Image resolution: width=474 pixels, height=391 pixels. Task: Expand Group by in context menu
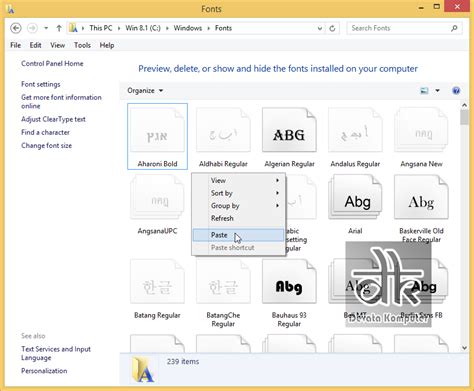(x=239, y=206)
